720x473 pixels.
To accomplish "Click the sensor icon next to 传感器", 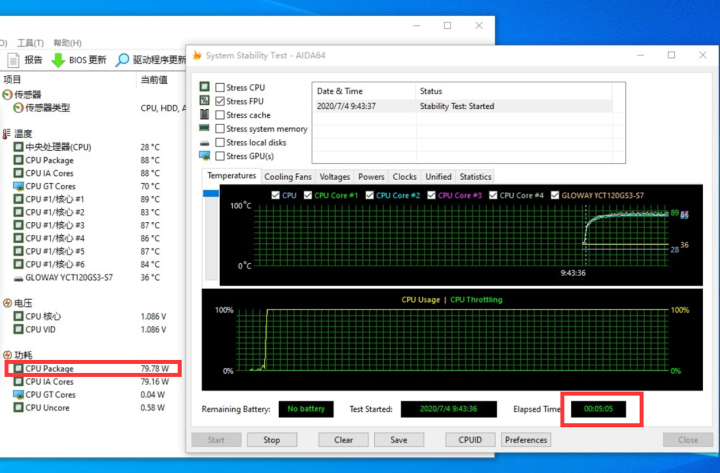I will click(x=7, y=95).
